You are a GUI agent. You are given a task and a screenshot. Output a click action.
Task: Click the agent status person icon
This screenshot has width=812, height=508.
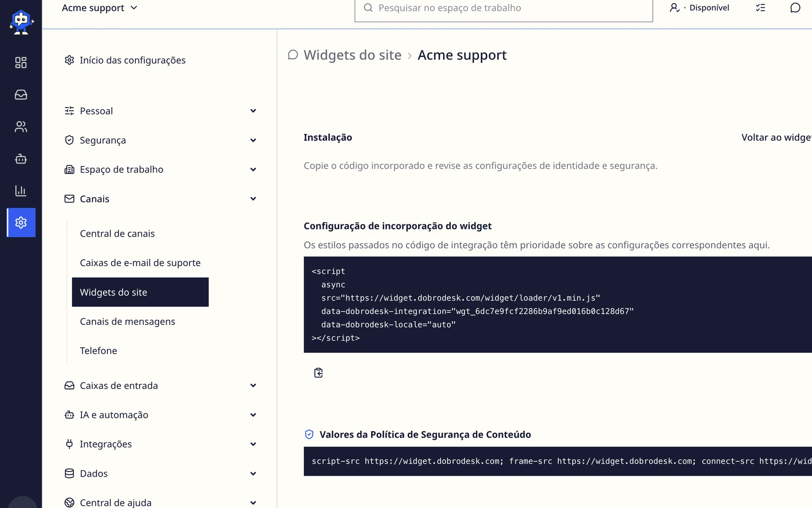[x=675, y=7]
